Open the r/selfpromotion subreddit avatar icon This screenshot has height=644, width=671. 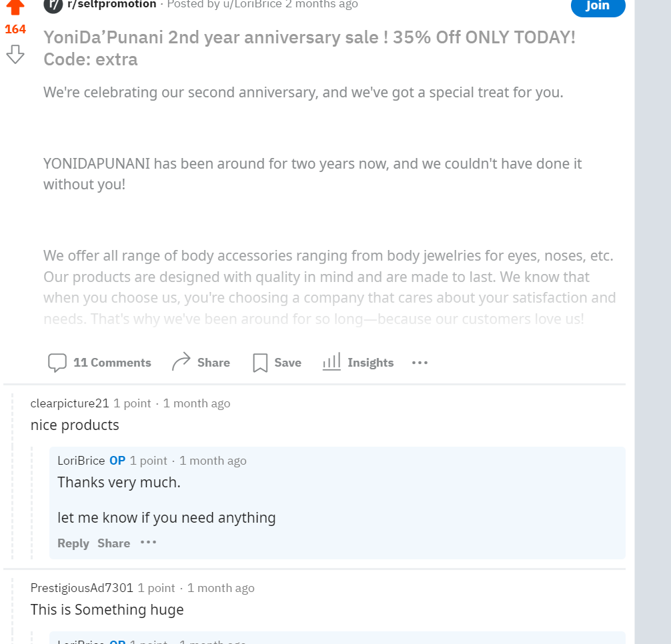point(53,5)
